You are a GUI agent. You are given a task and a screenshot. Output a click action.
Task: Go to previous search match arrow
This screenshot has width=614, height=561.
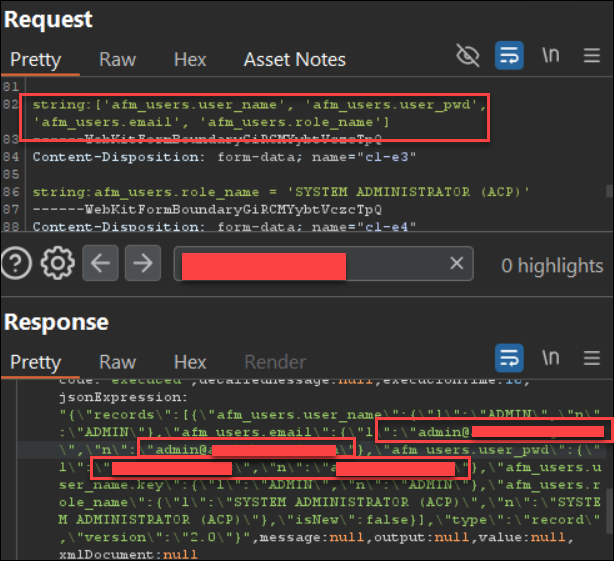pyautogui.click(x=100, y=263)
